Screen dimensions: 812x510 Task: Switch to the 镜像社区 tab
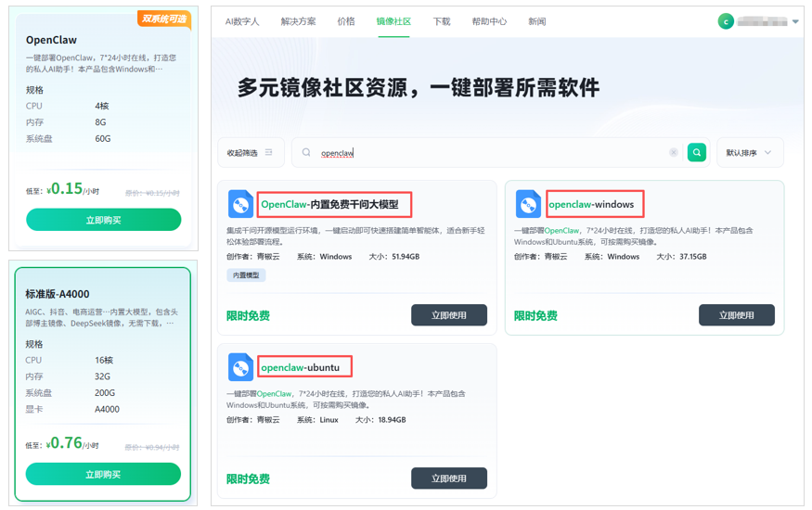coord(393,21)
